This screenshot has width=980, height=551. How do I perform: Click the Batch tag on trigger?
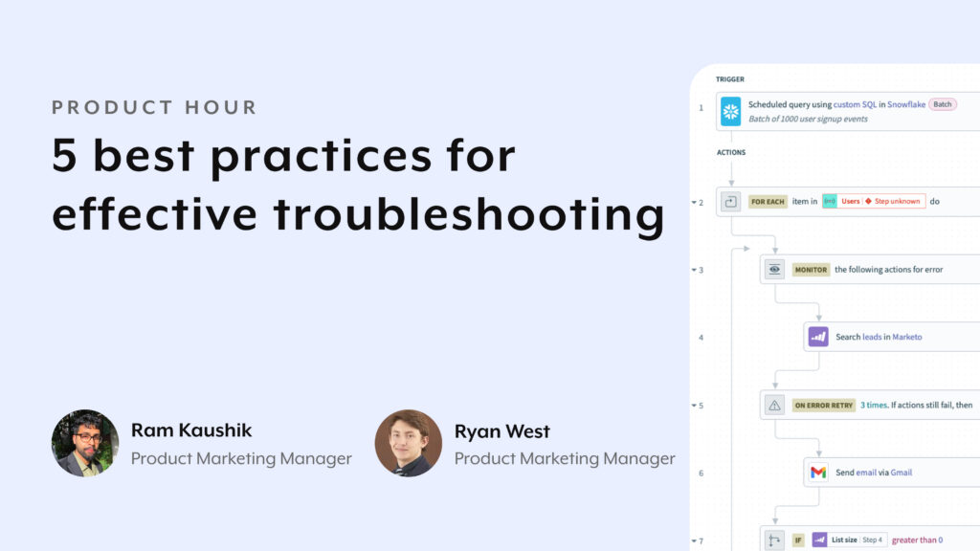(x=943, y=104)
